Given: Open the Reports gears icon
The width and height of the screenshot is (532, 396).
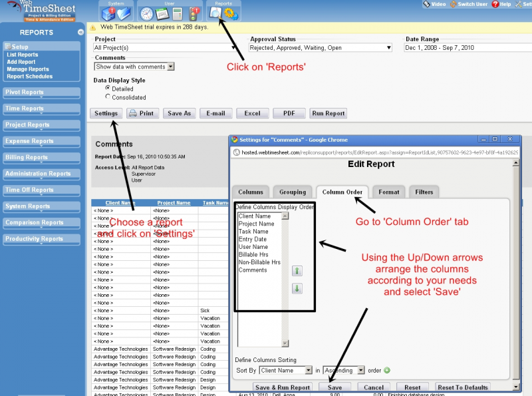Looking at the screenshot, I should coord(231,14).
